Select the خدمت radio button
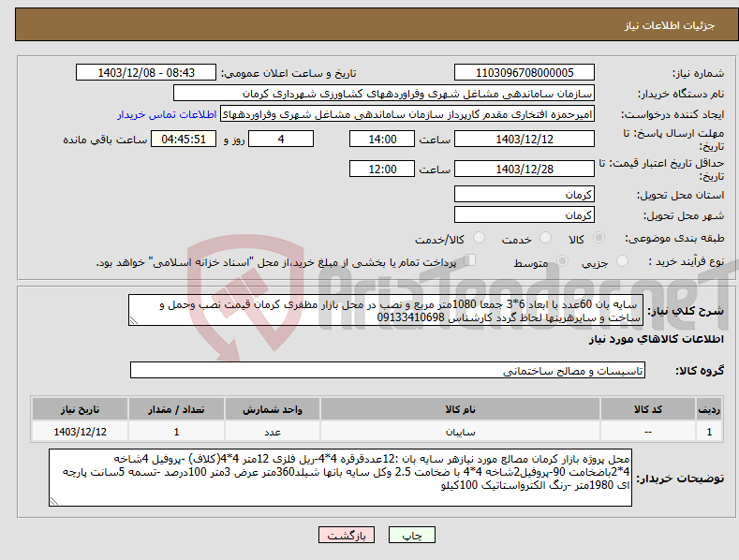The image size is (739, 560). (545, 238)
